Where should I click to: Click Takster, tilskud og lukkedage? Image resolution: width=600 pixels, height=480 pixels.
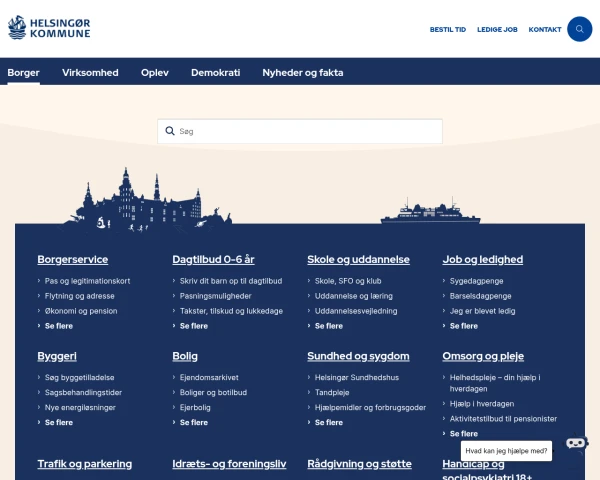coord(231,311)
